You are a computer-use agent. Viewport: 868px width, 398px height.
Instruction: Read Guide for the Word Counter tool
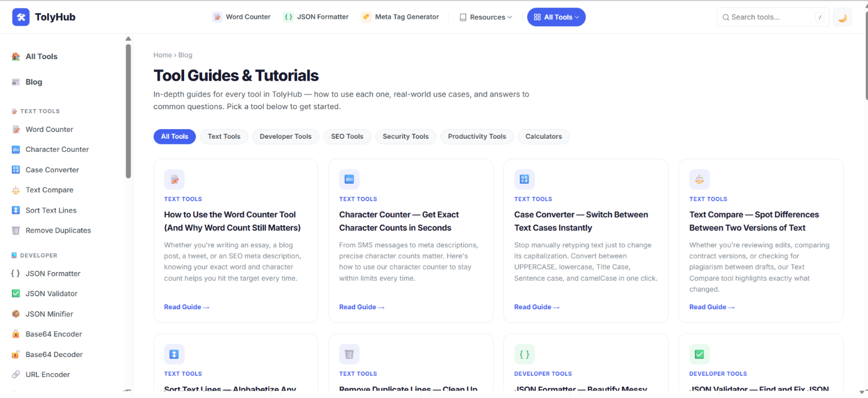[x=187, y=307]
